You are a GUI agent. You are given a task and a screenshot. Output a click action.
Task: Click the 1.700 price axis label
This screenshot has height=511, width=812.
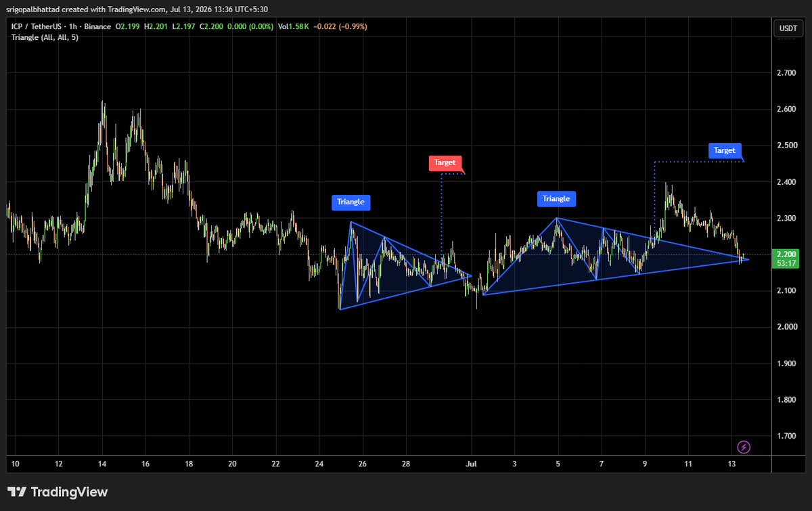pos(786,437)
